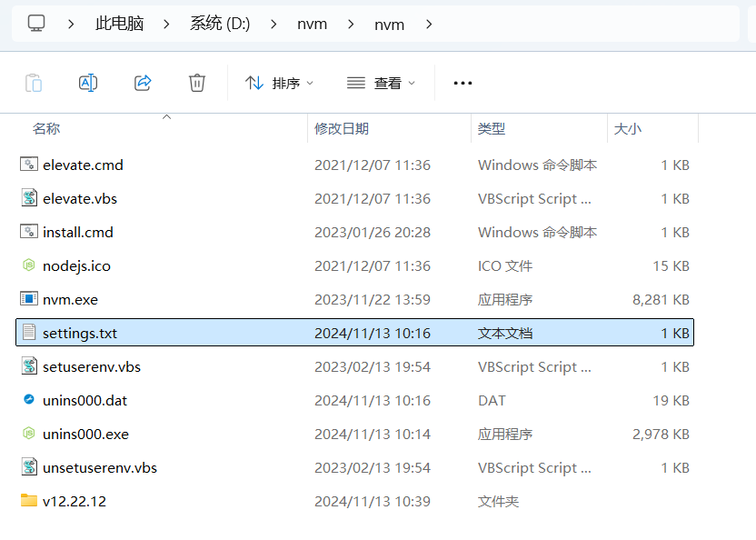756x540 pixels.
Task: Click date 2023/01/26 20:28 of install.cmd
Action: 373,232
